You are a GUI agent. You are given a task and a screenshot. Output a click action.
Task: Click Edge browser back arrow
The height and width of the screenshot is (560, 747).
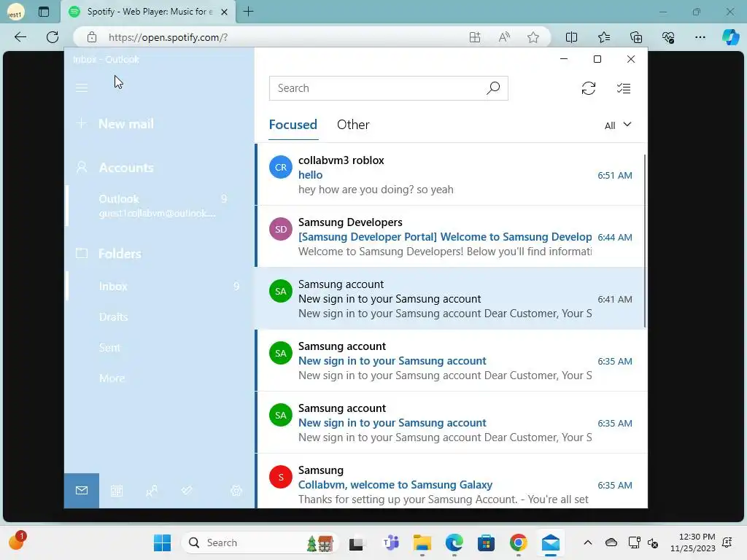pyautogui.click(x=20, y=37)
